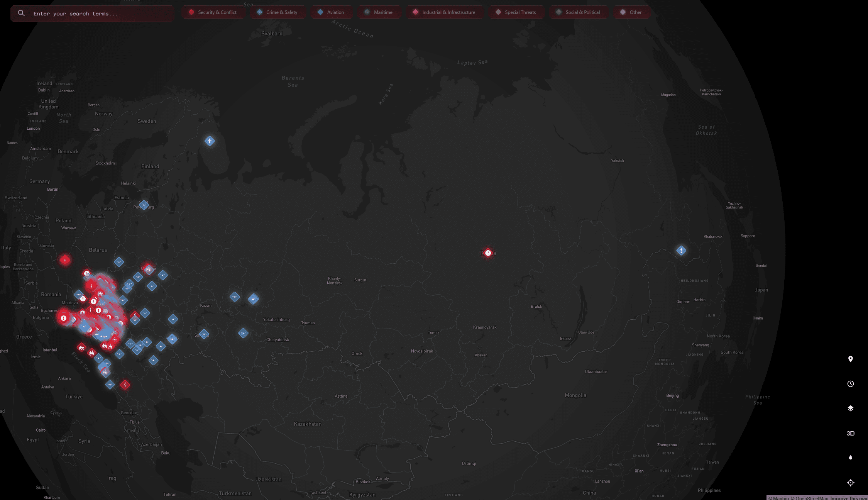Click the Astana city label

(341, 396)
